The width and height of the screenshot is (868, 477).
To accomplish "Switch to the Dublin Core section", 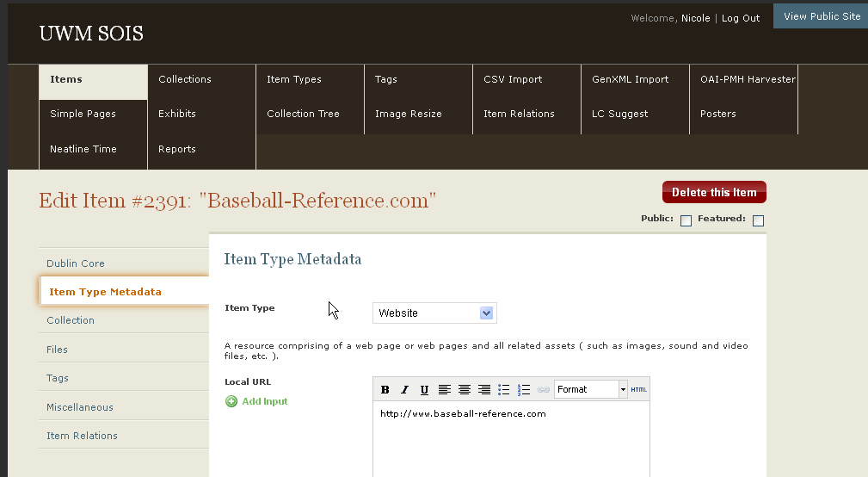I will tap(76, 263).
